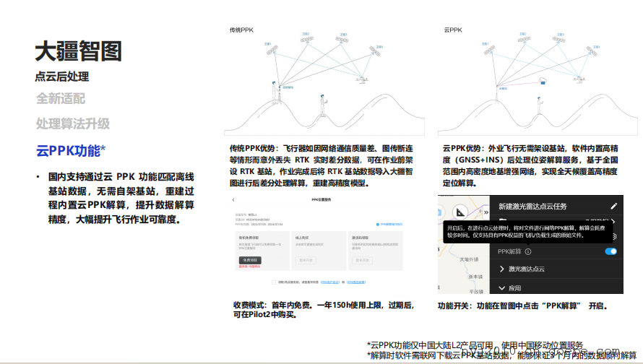Screen dimensions: 643x364
Task: Collapse the 应用 section
Action: click(503, 287)
